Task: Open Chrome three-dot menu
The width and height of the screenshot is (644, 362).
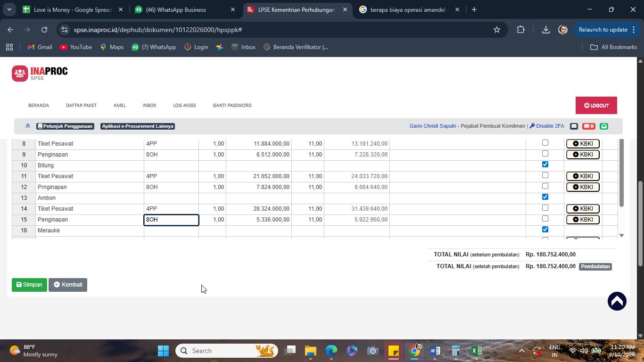Action: 634,30
